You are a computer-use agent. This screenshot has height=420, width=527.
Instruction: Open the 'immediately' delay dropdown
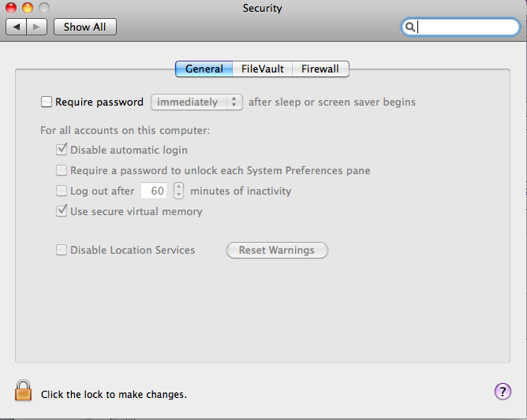coord(196,102)
